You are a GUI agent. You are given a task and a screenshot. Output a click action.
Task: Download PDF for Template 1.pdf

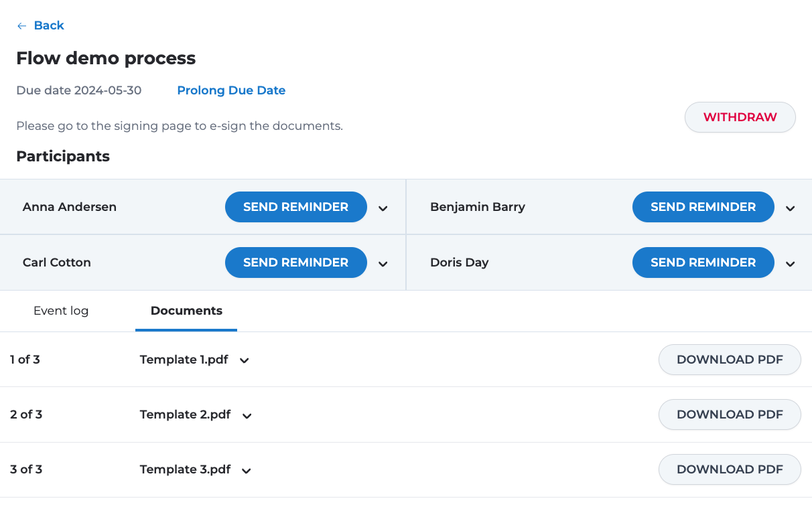(x=730, y=360)
